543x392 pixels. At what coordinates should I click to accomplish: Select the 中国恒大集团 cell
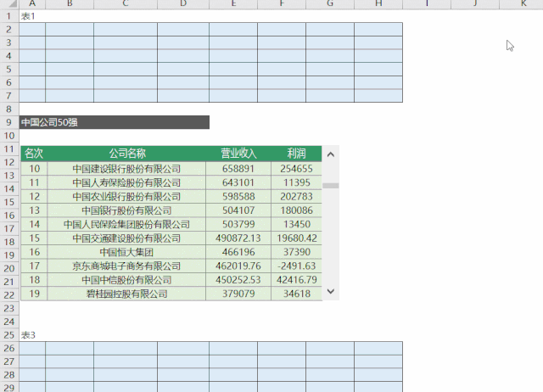[x=126, y=252]
